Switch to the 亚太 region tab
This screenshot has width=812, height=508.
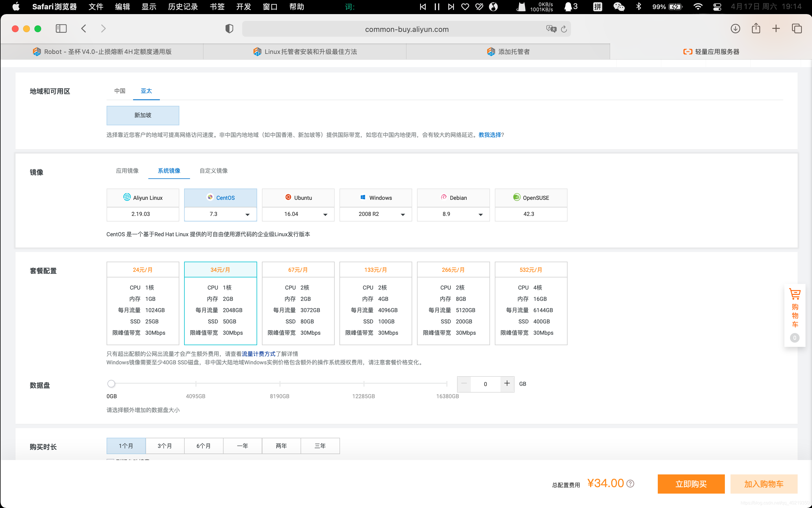pos(146,91)
